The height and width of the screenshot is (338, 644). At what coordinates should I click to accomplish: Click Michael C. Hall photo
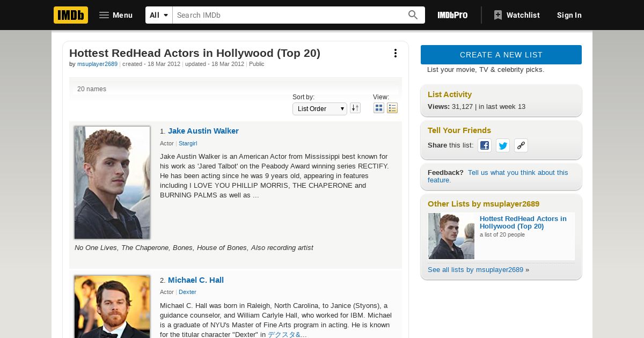(112, 307)
